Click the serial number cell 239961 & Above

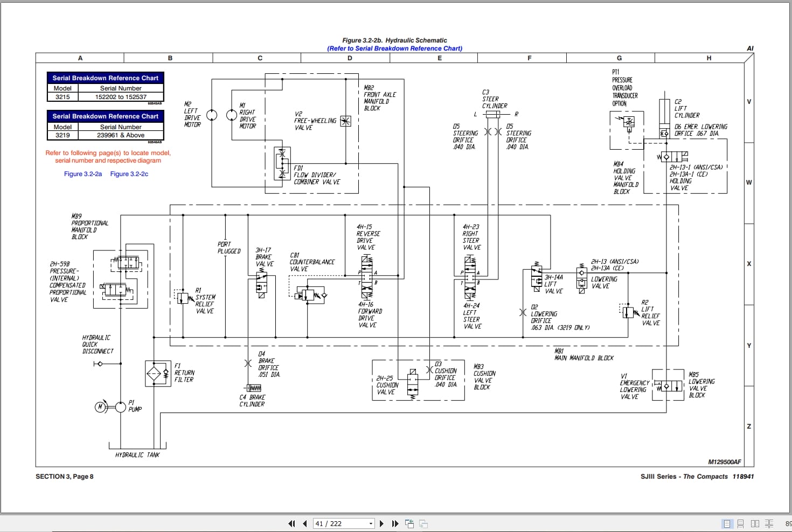point(121,135)
